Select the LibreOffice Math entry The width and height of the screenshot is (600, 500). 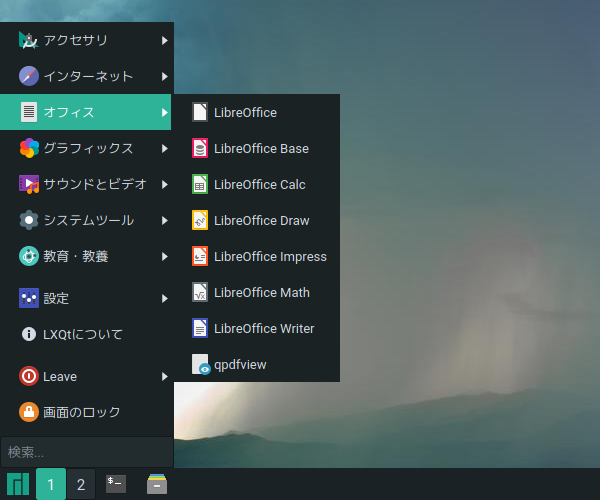(x=257, y=292)
